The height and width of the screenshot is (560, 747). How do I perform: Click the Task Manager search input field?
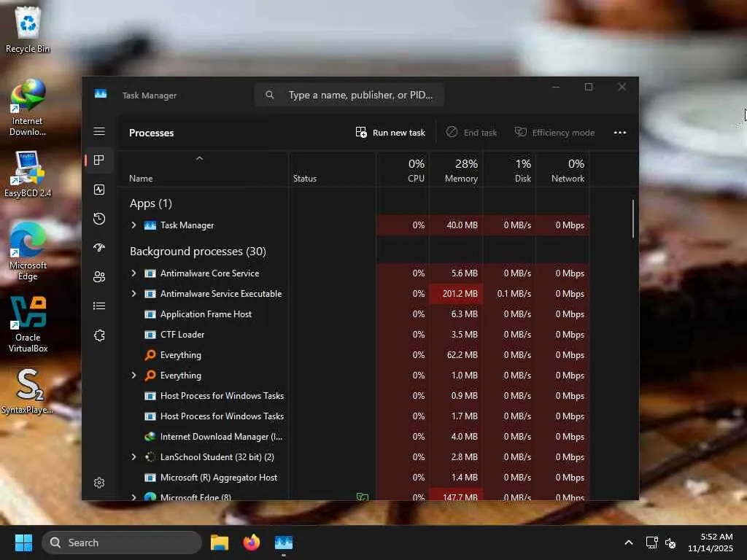349,95
